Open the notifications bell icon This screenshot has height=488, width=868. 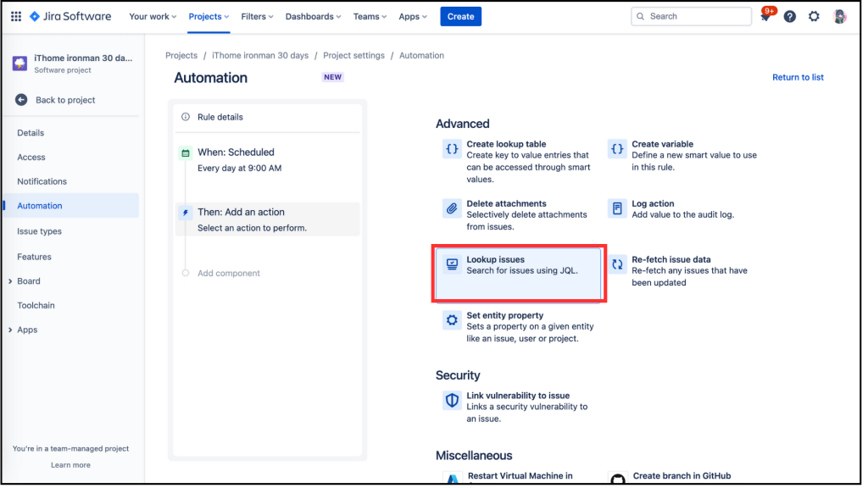tap(766, 17)
